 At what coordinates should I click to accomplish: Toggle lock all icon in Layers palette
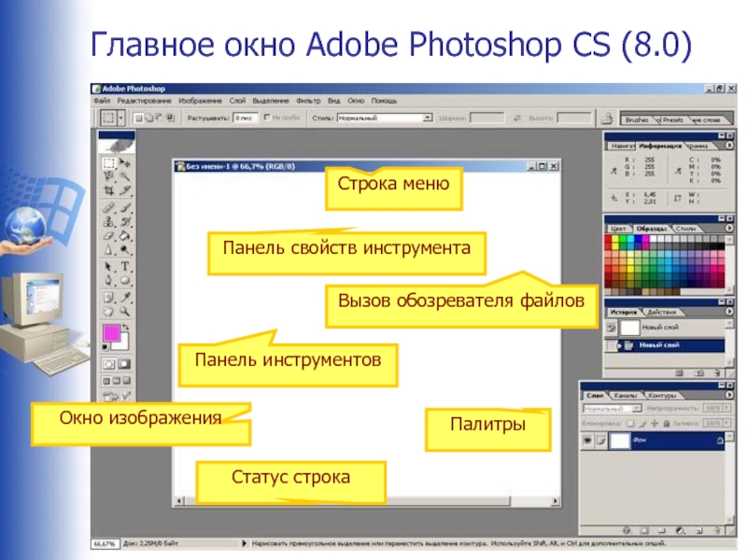tap(667, 423)
